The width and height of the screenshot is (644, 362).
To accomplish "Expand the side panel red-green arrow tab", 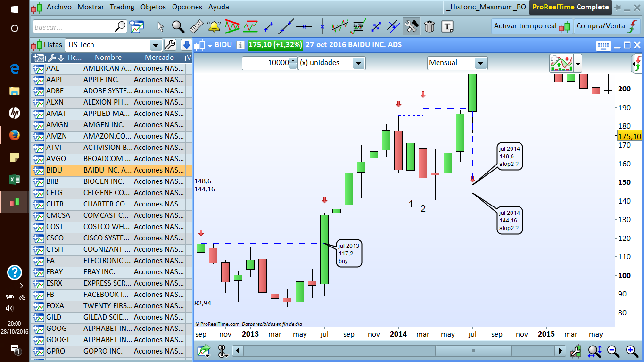I will [x=637, y=64].
